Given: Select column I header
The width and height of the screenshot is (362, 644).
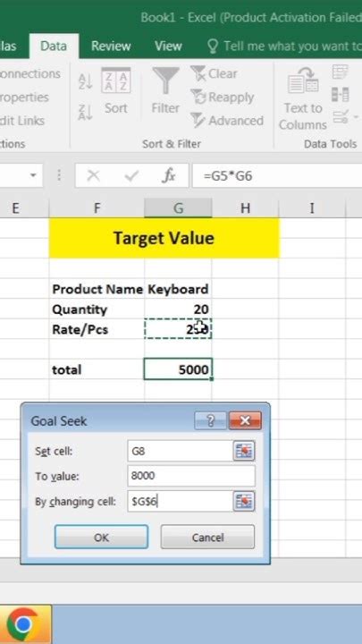Looking at the screenshot, I should click(x=312, y=208).
